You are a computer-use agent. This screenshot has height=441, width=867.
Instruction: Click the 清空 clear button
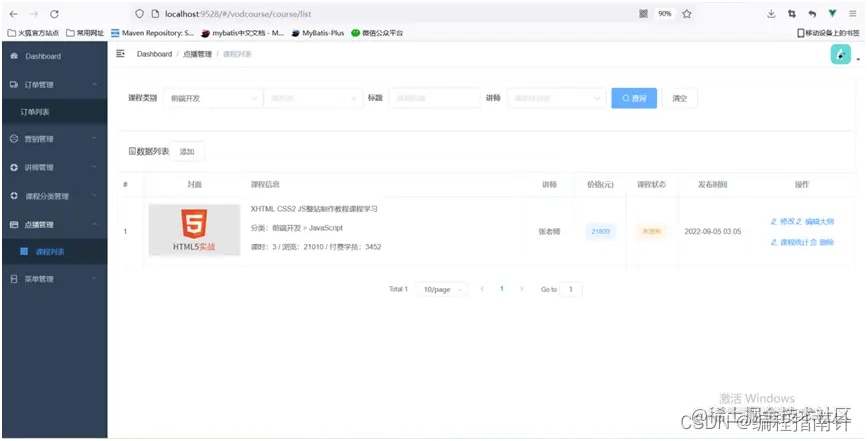tap(680, 98)
